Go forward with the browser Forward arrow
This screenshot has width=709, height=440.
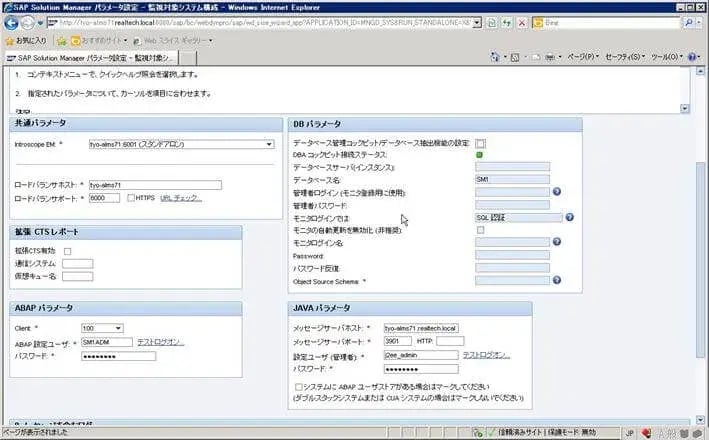(x=28, y=23)
